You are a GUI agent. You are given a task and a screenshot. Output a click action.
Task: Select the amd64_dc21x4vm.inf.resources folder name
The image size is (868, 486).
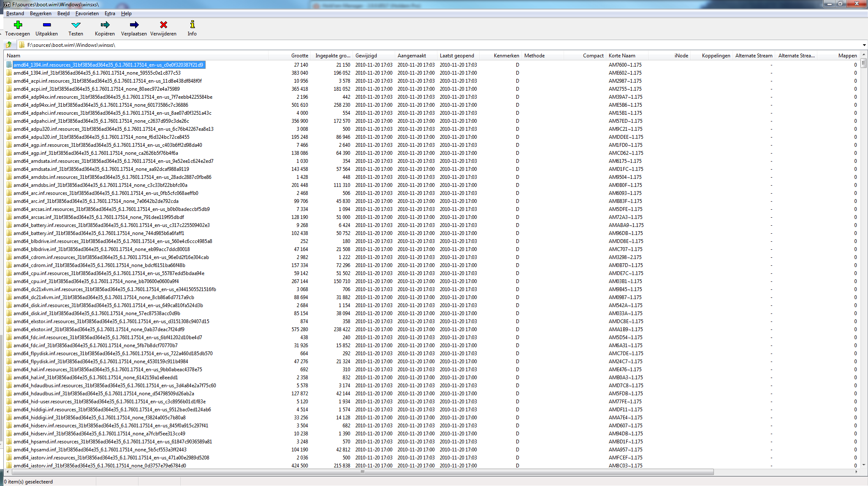115,289
